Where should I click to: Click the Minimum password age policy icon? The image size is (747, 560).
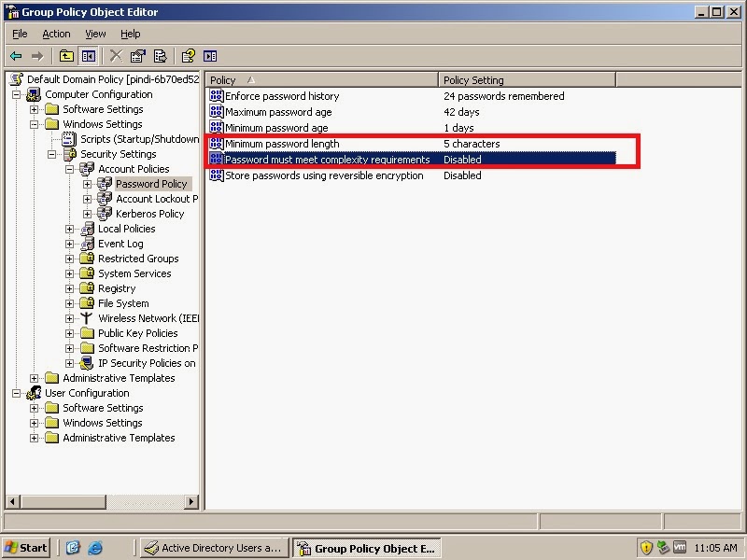coord(217,128)
